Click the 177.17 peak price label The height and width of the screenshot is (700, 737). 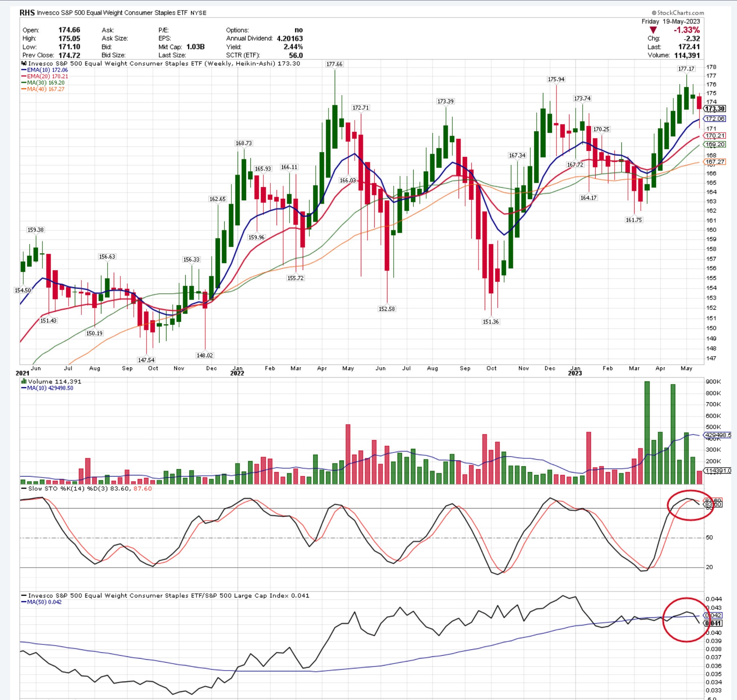click(686, 69)
